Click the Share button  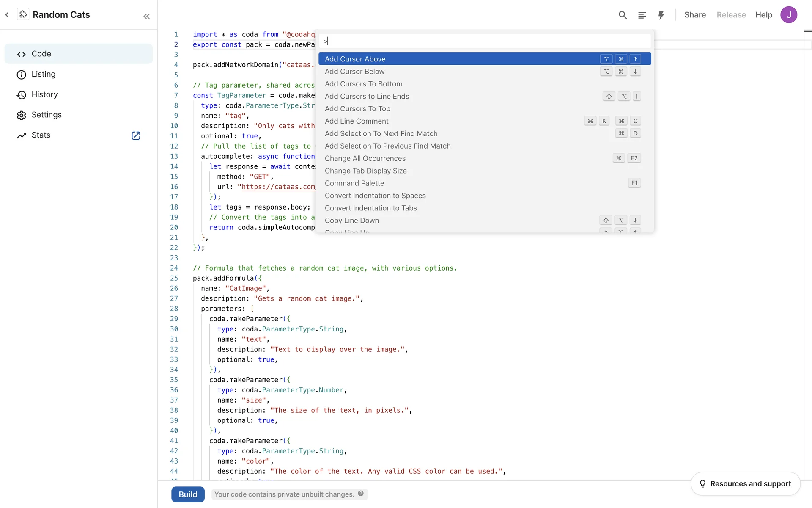(x=695, y=15)
